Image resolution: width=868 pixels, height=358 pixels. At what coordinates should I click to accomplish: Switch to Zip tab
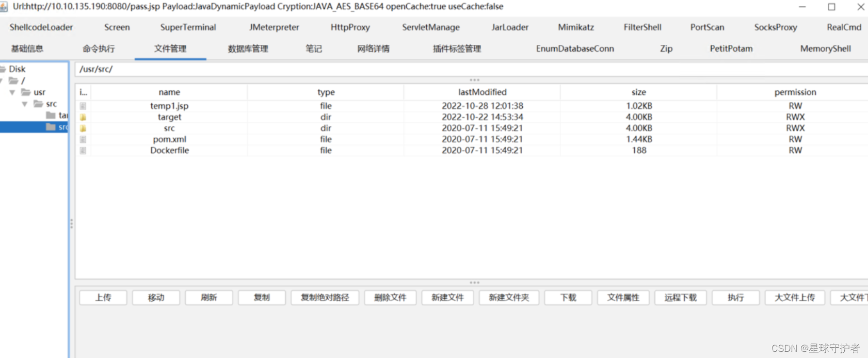click(x=666, y=48)
